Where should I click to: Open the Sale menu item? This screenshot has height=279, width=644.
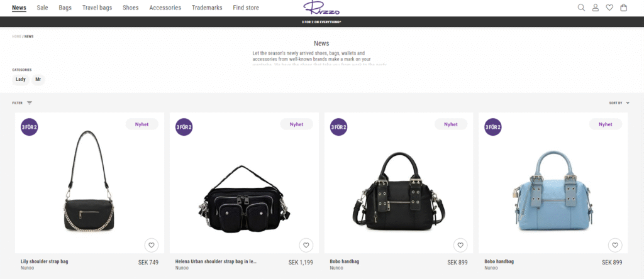coord(42,8)
